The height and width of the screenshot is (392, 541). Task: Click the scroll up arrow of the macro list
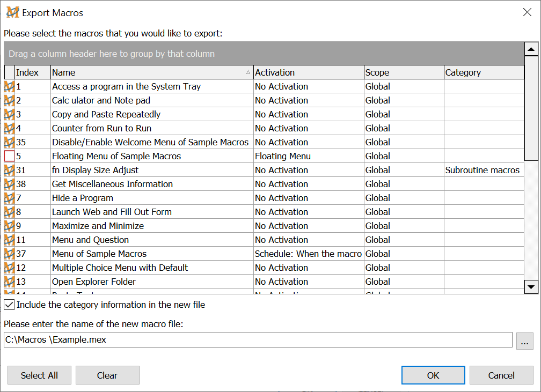click(531, 49)
